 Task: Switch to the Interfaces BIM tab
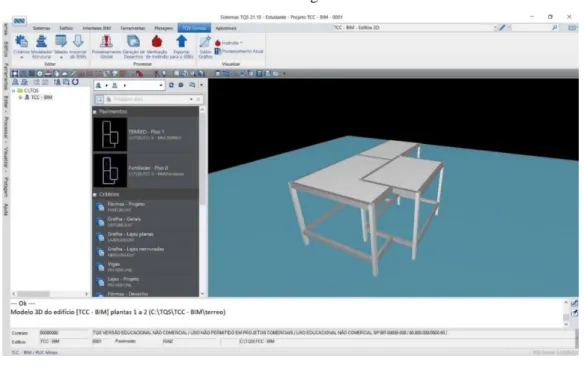[96, 28]
